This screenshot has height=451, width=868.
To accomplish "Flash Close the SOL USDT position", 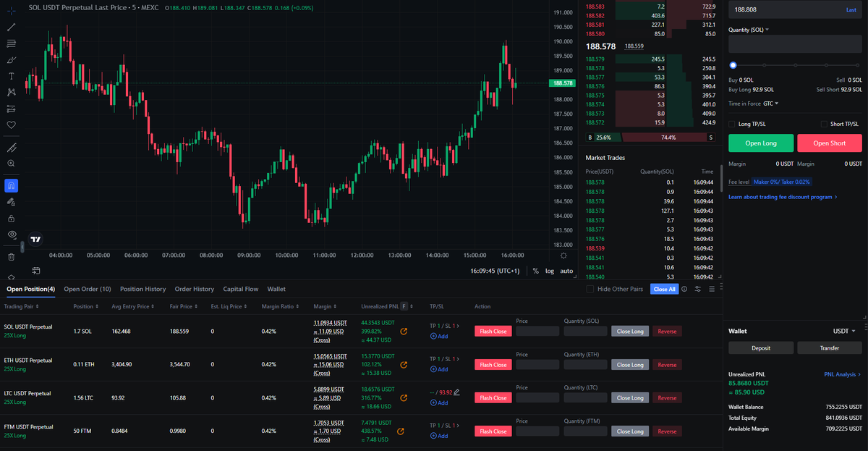I will pyautogui.click(x=493, y=332).
